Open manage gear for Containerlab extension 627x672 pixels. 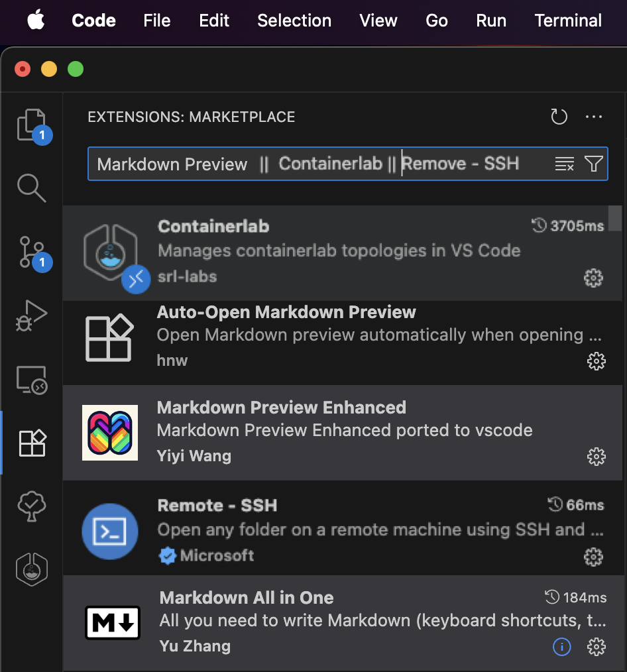tap(593, 278)
